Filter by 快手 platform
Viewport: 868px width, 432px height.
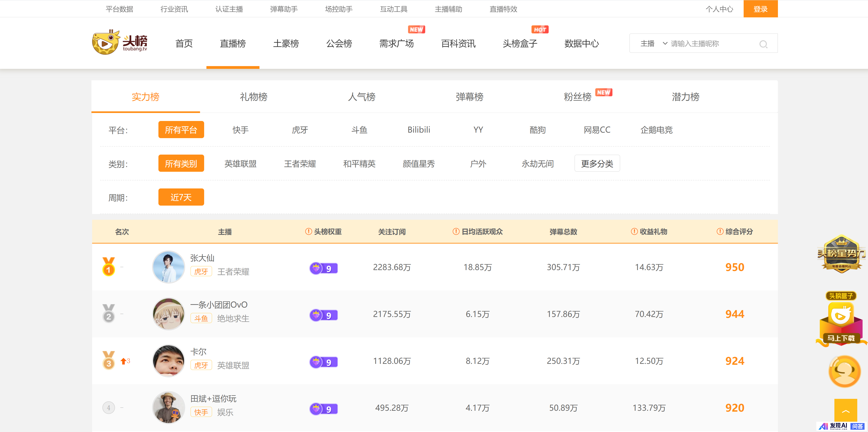[240, 130]
